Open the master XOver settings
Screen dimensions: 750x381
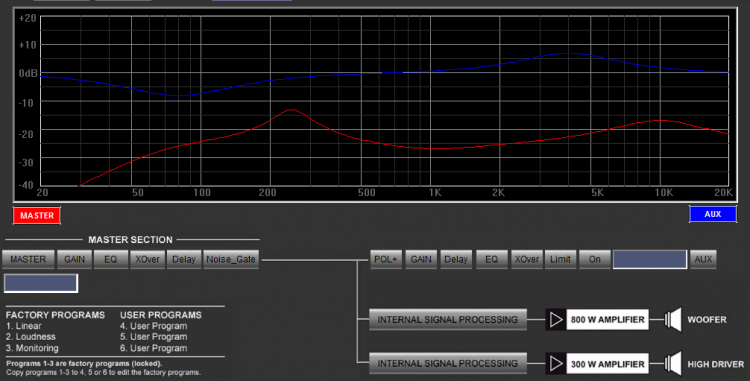147,259
